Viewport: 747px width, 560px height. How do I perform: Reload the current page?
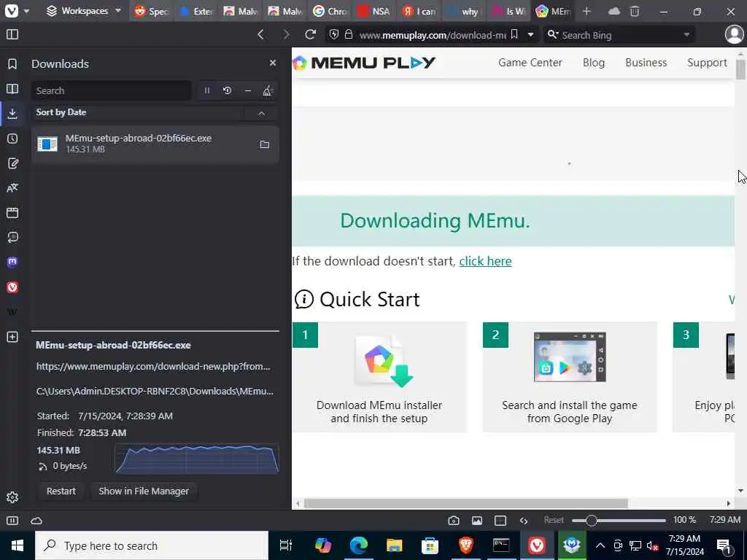pos(311,34)
